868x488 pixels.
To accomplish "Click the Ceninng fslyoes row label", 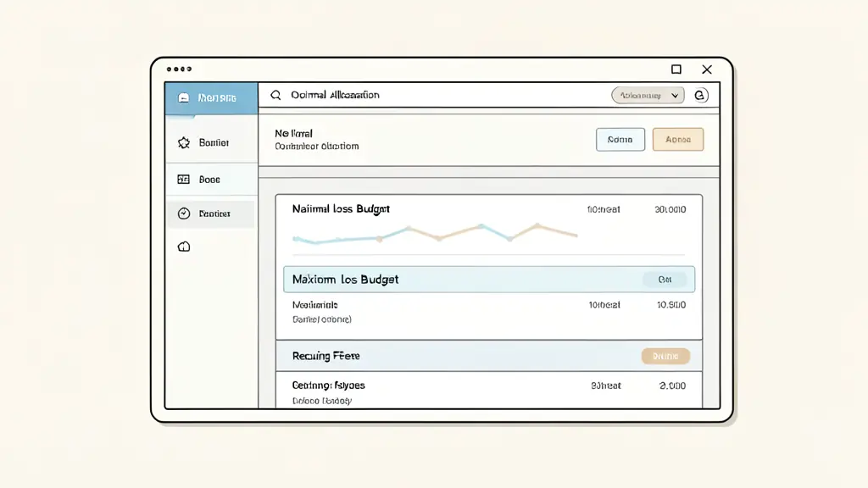I will coord(328,385).
